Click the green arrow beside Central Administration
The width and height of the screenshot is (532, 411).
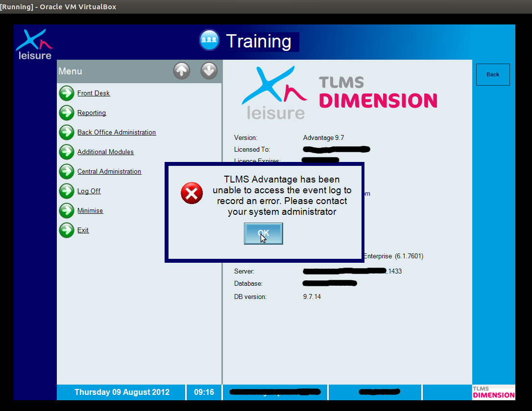coord(67,171)
